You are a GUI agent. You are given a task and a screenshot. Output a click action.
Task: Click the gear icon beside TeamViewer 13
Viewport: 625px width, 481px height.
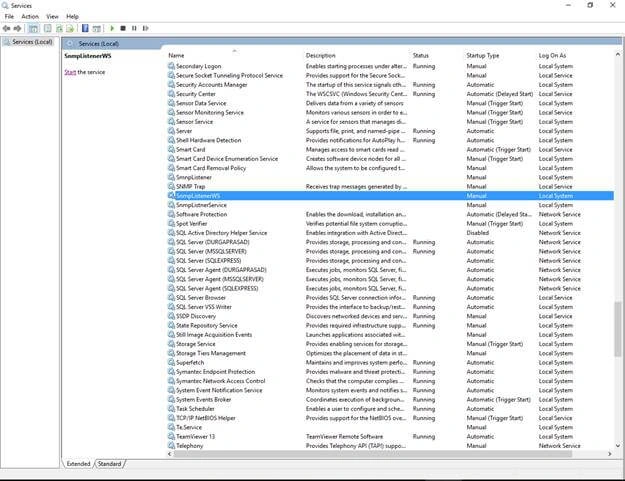(171, 436)
